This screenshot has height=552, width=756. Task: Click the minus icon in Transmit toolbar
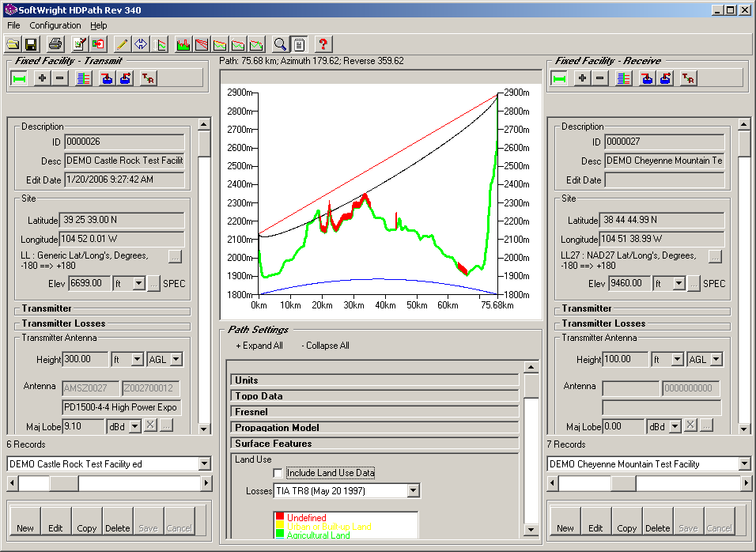(60, 78)
